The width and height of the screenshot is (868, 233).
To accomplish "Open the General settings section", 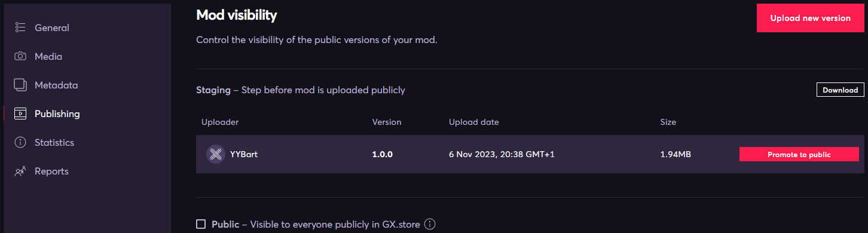I will [52, 27].
